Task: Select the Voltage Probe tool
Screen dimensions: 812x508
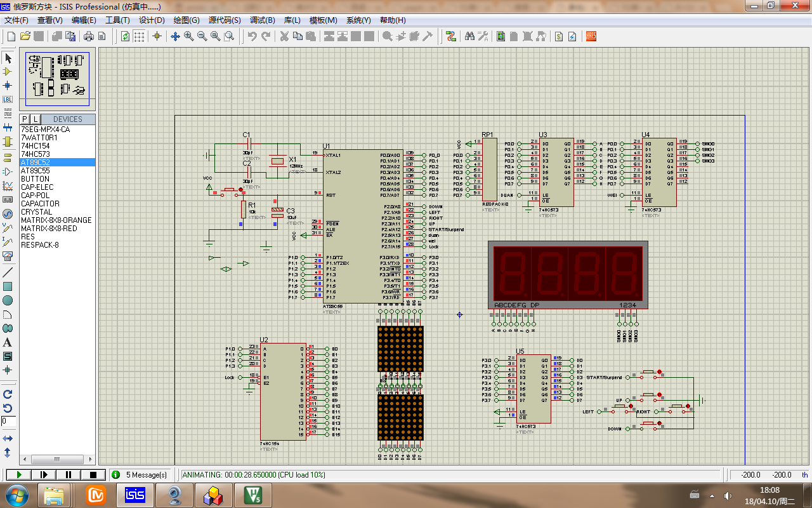Action: pyautogui.click(x=8, y=228)
